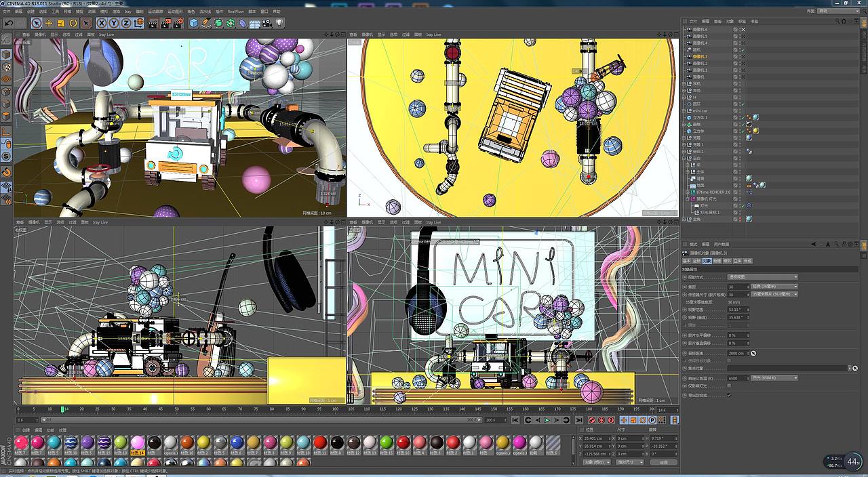Select the Rotate tool
The image size is (868, 477).
73,23
